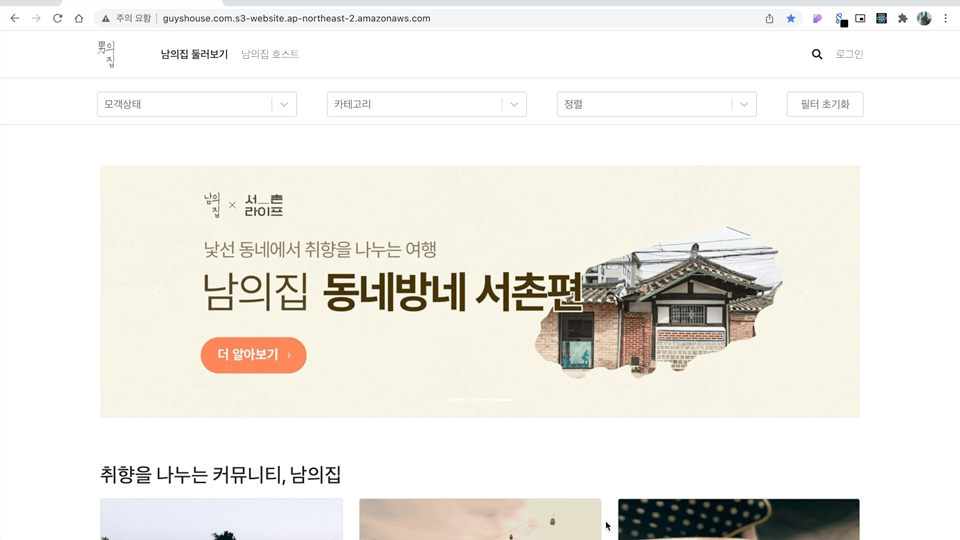Open the 정렬 sort dropdown

coord(656,104)
